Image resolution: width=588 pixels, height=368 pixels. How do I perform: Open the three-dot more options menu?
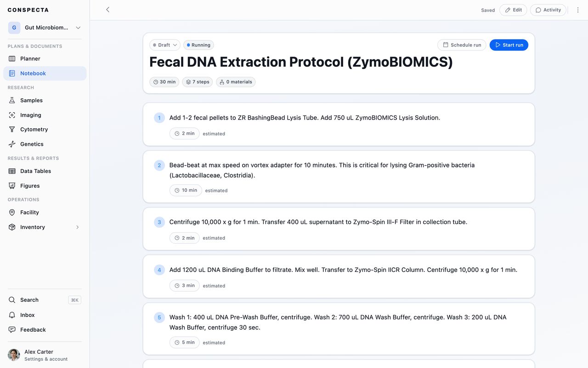coord(578,10)
